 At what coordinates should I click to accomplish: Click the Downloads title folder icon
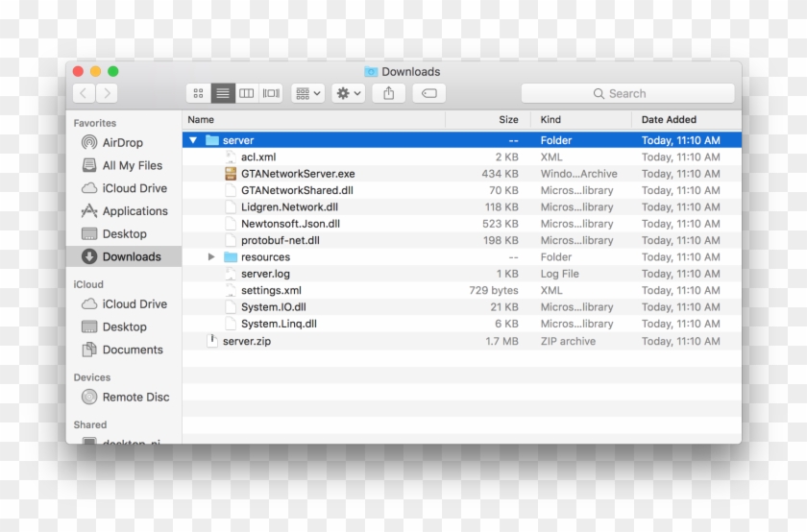[x=371, y=71]
